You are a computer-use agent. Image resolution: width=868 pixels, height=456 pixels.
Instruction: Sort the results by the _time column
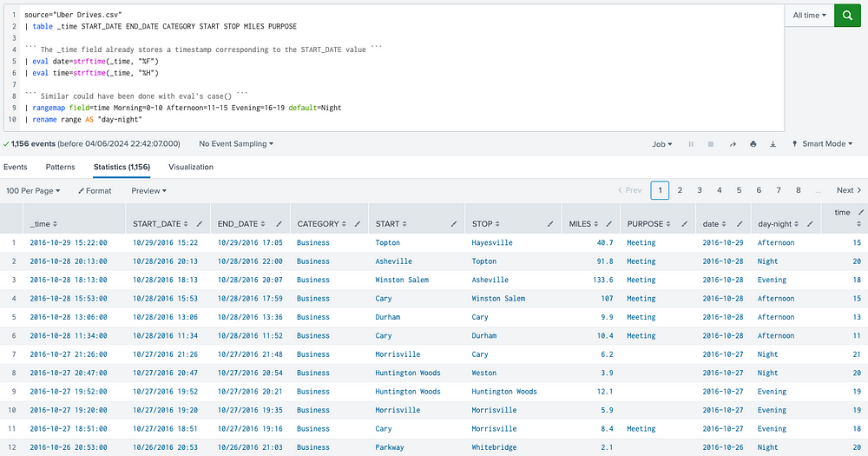pyautogui.click(x=55, y=224)
